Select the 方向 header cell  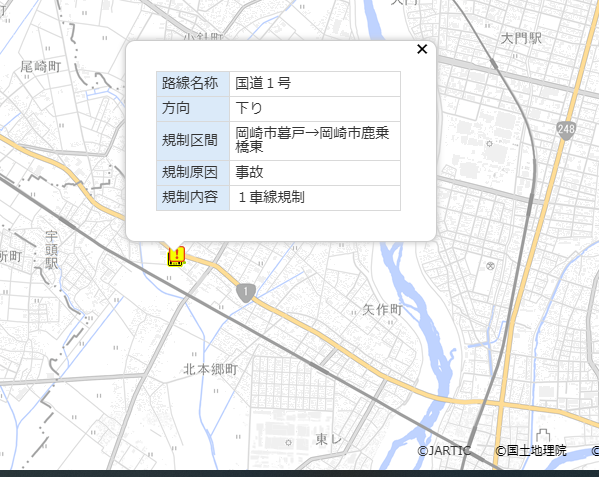pyautogui.click(x=193, y=108)
